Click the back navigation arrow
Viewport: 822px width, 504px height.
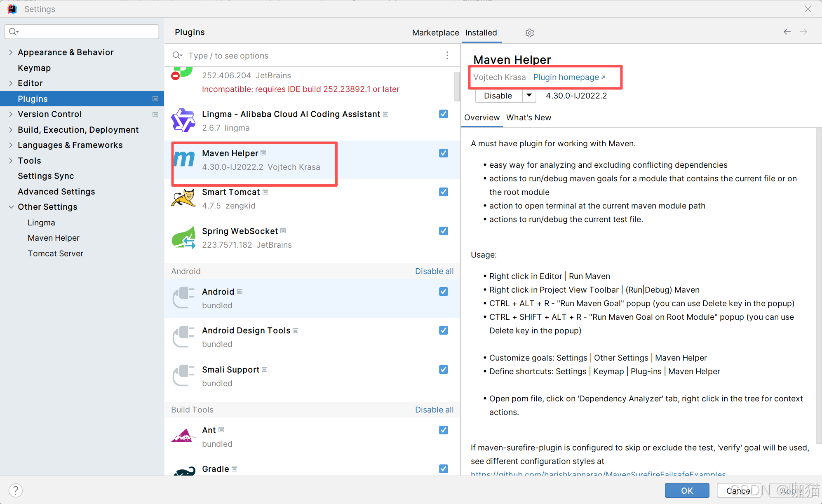(787, 32)
